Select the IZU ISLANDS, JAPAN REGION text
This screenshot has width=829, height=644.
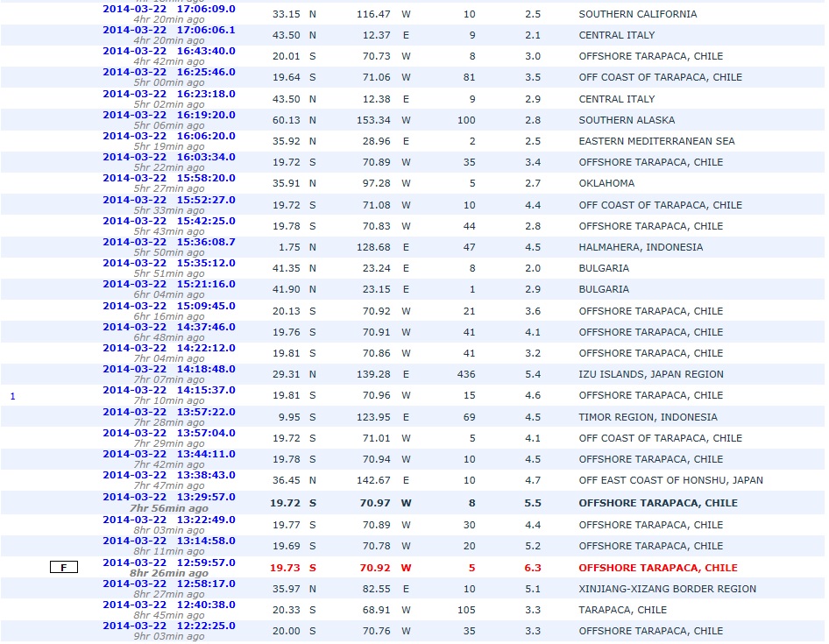tap(651, 374)
